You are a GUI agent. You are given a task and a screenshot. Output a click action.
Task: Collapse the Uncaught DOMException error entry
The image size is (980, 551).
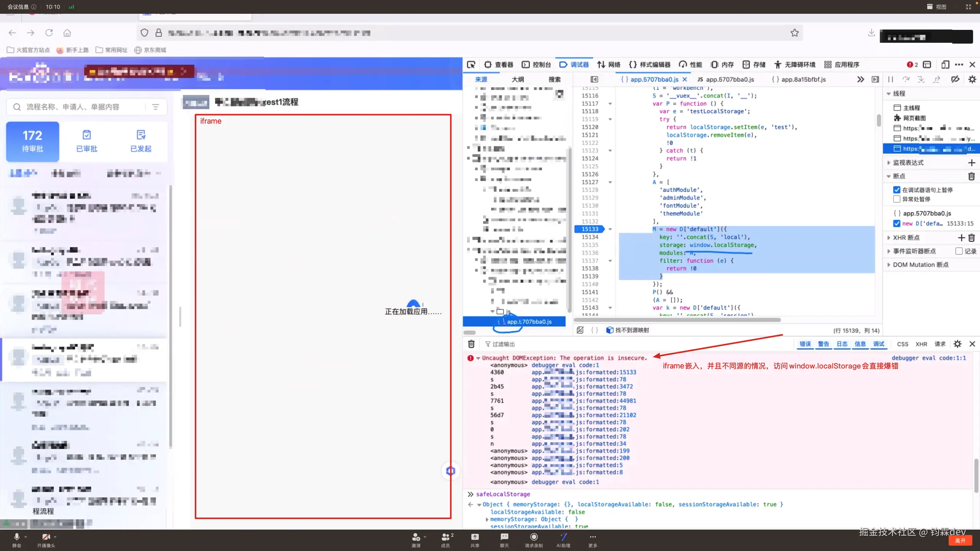point(478,358)
